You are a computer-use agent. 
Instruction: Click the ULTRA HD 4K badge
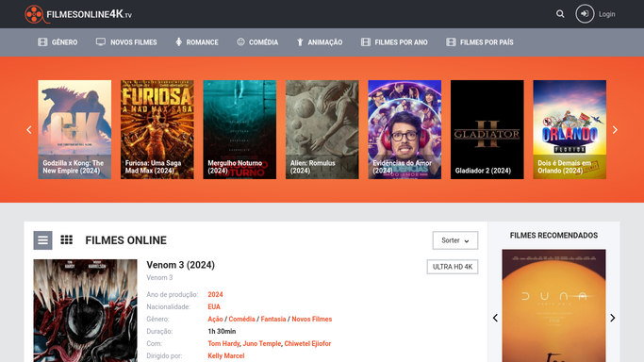pos(453,267)
